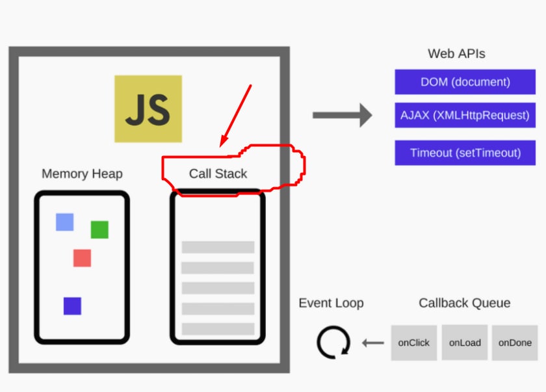The width and height of the screenshot is (546, 392).
Task: Select the DOM (document) box
Action: pos(465,82)
